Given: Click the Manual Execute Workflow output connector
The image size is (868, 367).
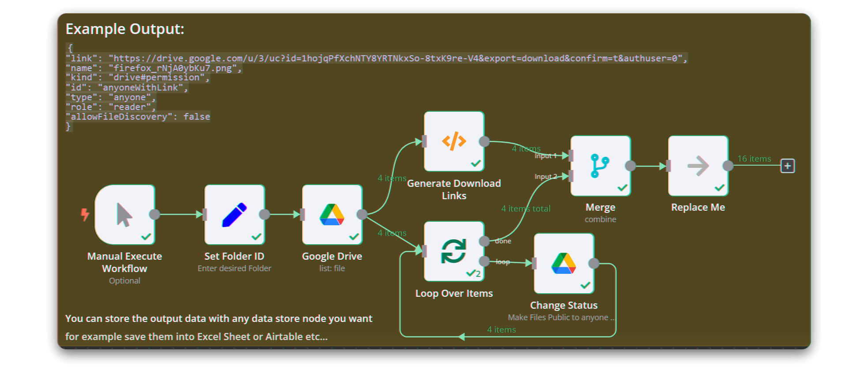Looking at the screenshot, I should pos(155,215).
